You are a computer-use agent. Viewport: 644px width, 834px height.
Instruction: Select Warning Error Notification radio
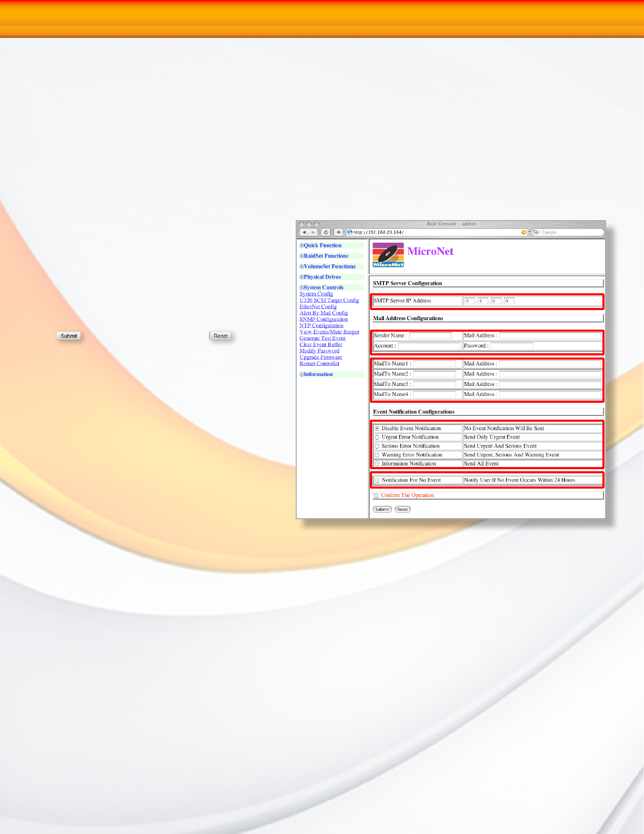[x=377, y=455]
